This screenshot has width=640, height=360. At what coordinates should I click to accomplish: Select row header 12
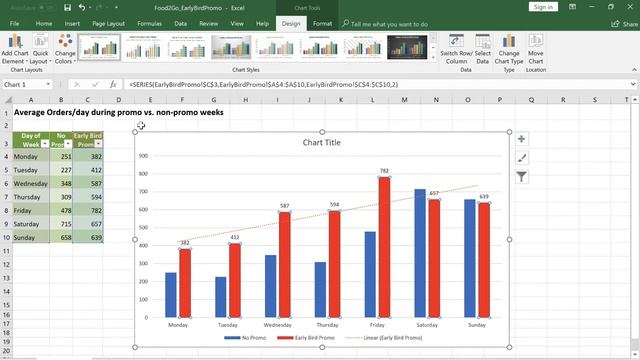[x=6, y=264]
